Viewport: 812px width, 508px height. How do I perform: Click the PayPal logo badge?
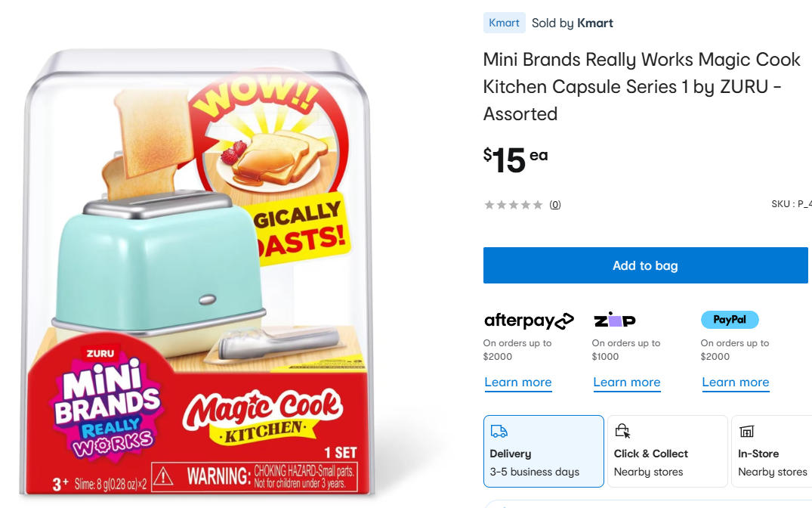tap(729, 320)
